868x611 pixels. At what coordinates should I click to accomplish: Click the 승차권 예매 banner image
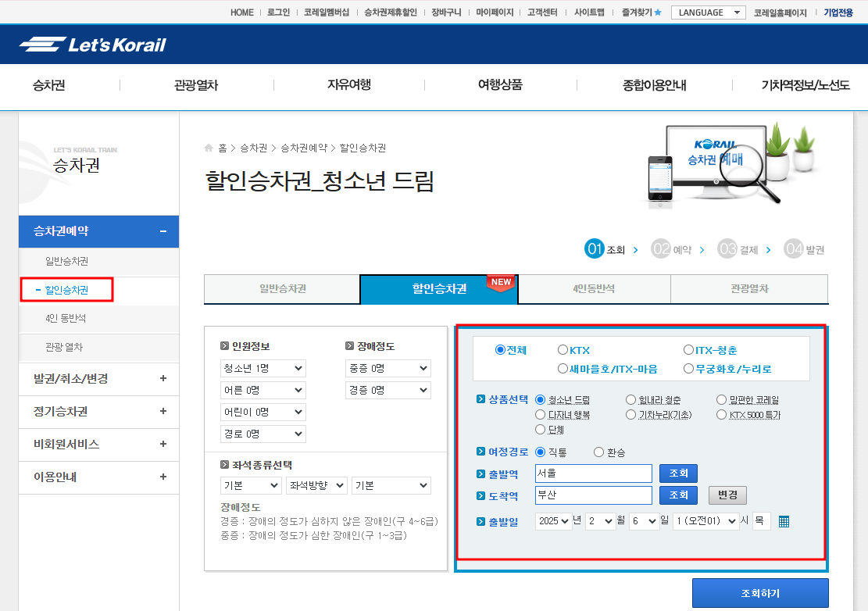pyautogui.click(x=730, y=164)
